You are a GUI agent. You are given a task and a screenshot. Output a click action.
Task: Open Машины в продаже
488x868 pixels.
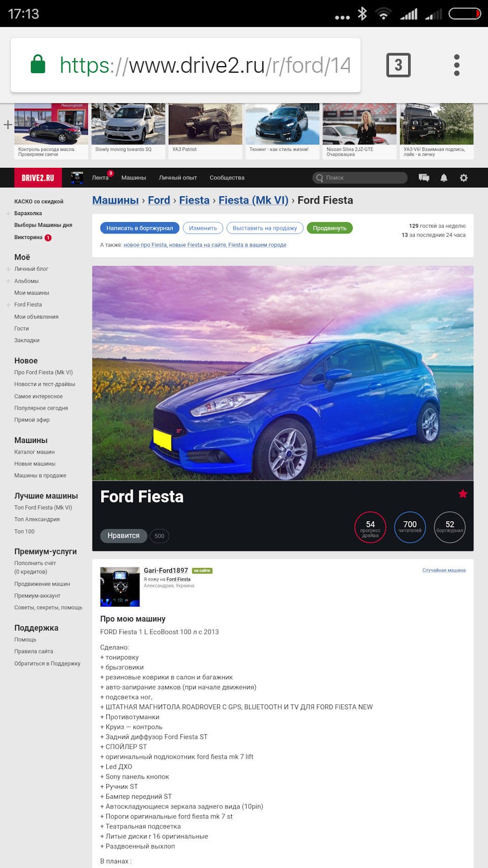[x=40, y=476]
